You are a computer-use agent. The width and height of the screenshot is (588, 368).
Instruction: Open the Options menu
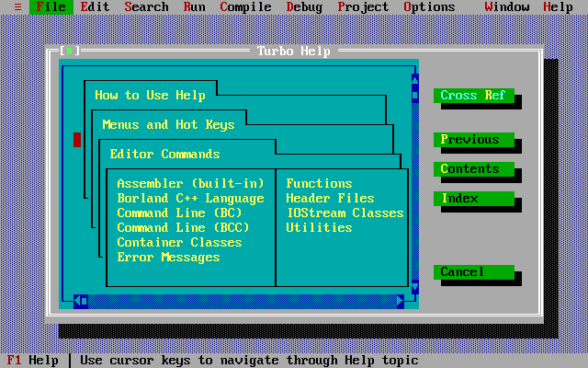[429, 7]
